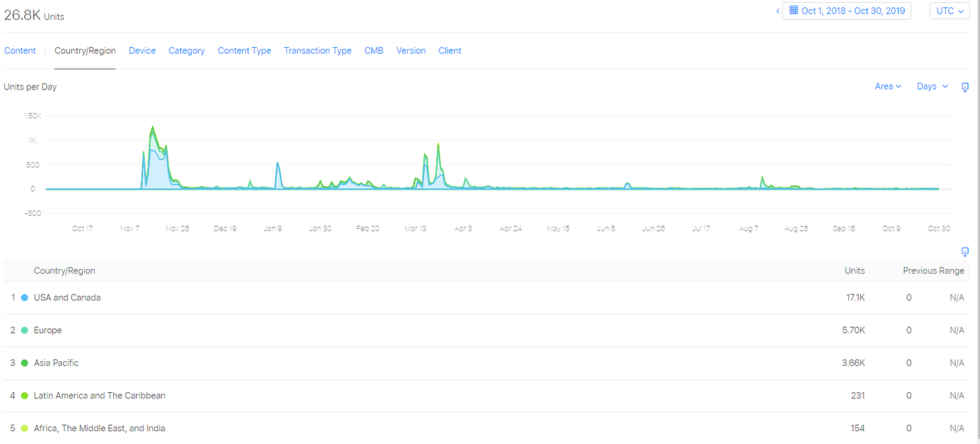980x444 pixels.
Task: Switch to the Device tab
Action: pos(142,50)
